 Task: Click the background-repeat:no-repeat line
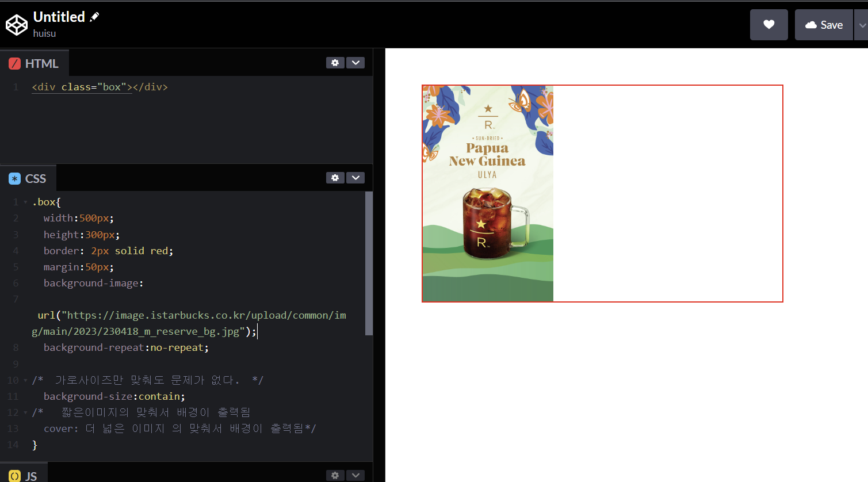tap(126, 347)
